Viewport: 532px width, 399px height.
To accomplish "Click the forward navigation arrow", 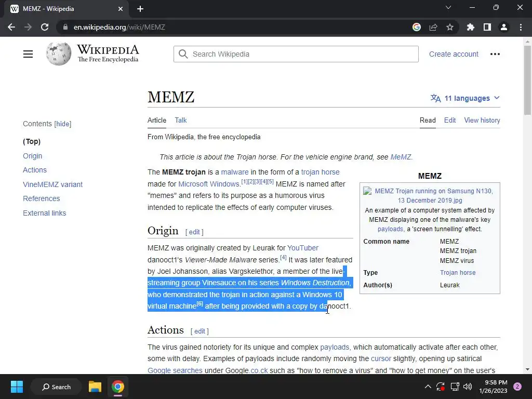I will tap(28, 27).
